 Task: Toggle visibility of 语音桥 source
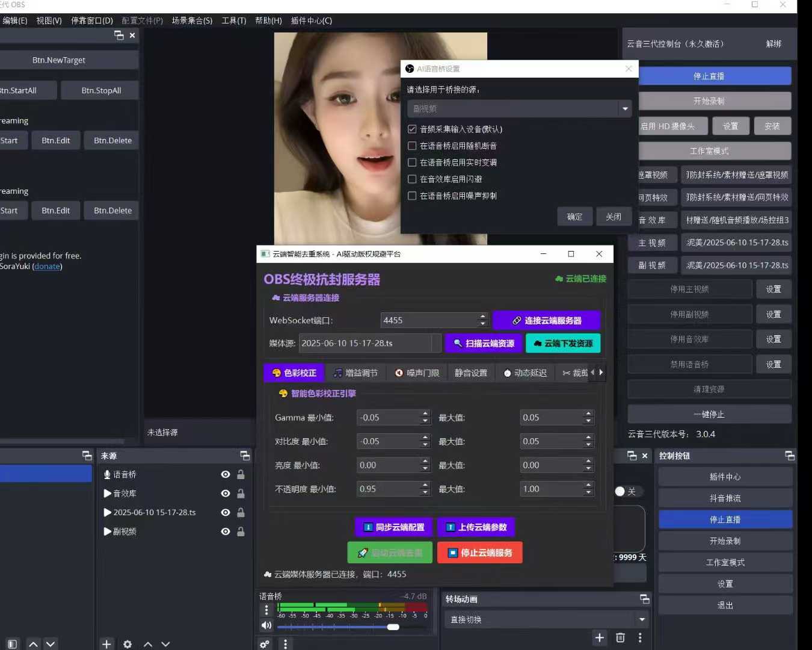(x=226, y=474)
